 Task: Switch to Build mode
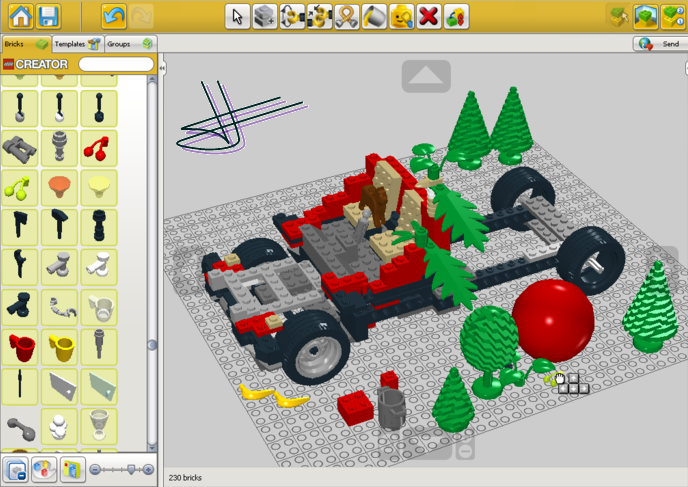coord(618,17)
